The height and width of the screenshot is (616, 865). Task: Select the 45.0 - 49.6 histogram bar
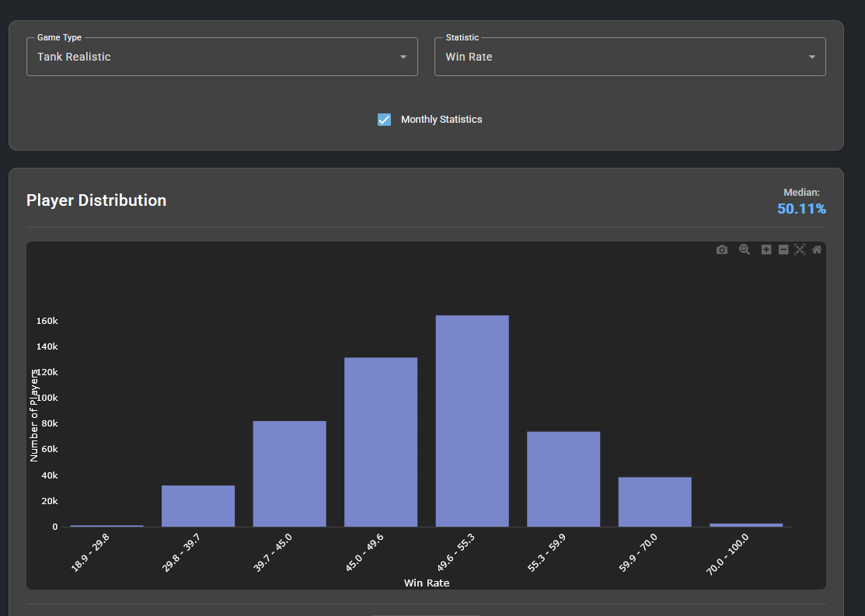pyautogui.click(x=381, y=442)
